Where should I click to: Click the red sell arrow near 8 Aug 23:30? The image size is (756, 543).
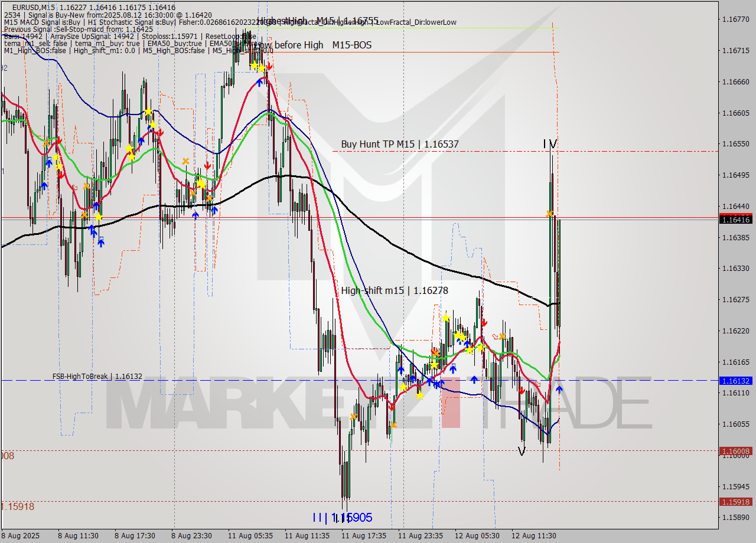208,166
